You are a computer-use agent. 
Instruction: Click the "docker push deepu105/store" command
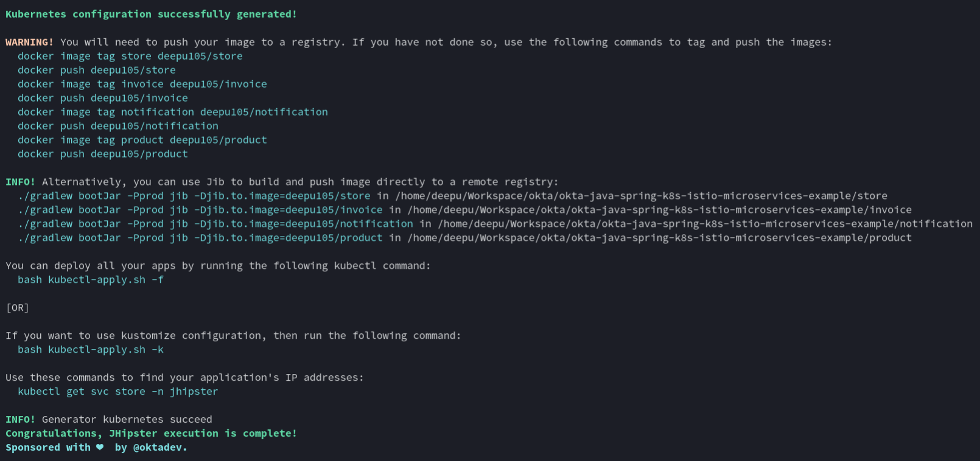(x=96, y=70)
